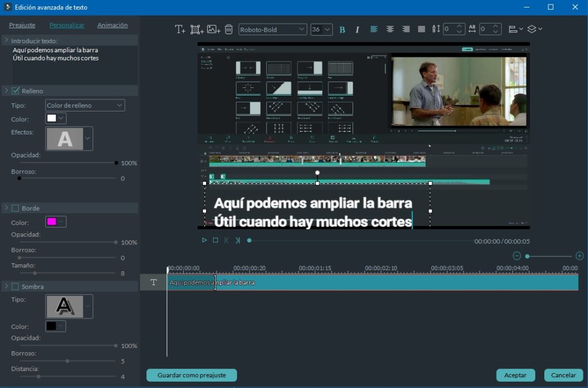The image size is (588, 388).
Task: Delete selected element with trash icon
Action: (x=229, y=29)
